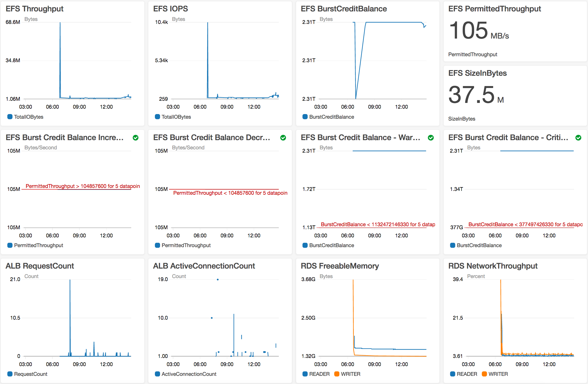The height and width of the screenshot is (384, 588).
Task: Click the READER legend label in RDS FreeableMemory
Action: click(x=319, y=374)
